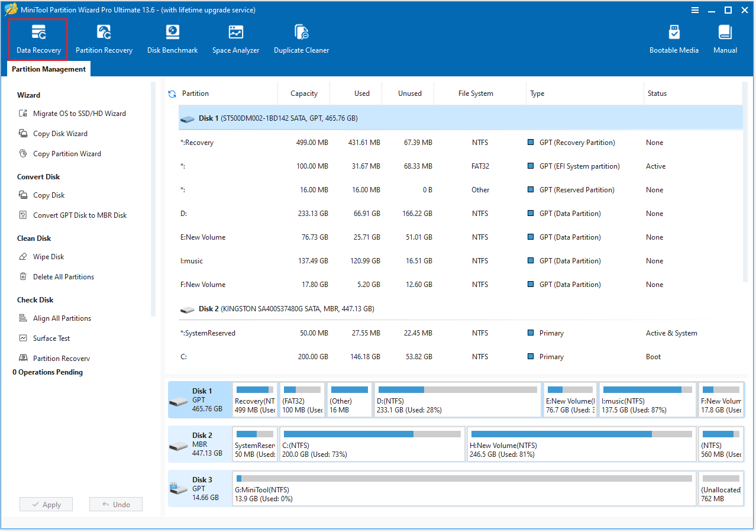Select the *:Recovery partition row

tap(460, 143)
